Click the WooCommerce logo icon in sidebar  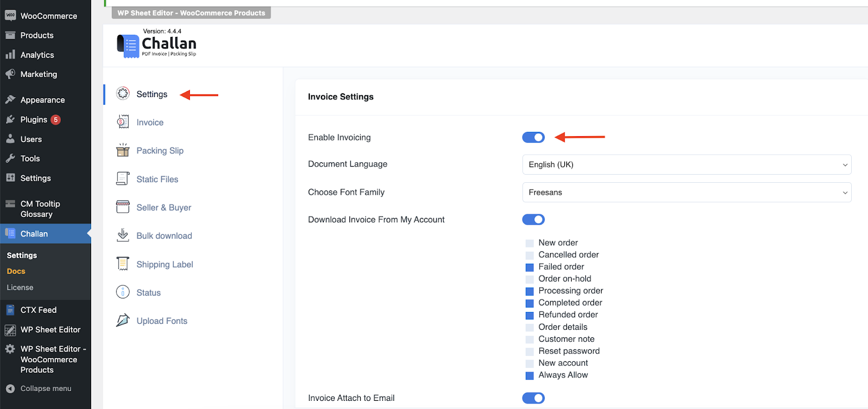coord(10,16)
